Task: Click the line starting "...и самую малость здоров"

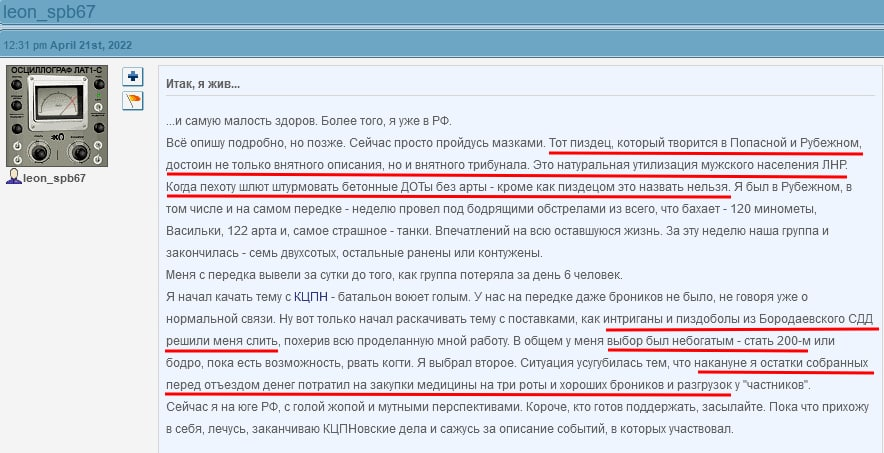Action: click(x=309, y=121)
